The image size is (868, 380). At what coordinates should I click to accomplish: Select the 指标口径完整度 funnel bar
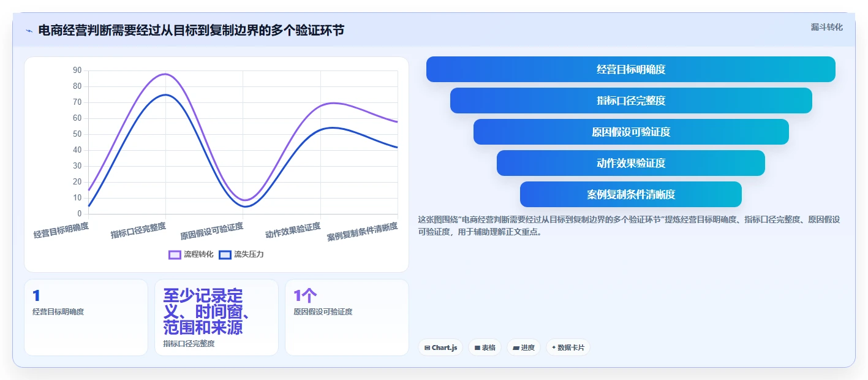click(x=631, y=101)
